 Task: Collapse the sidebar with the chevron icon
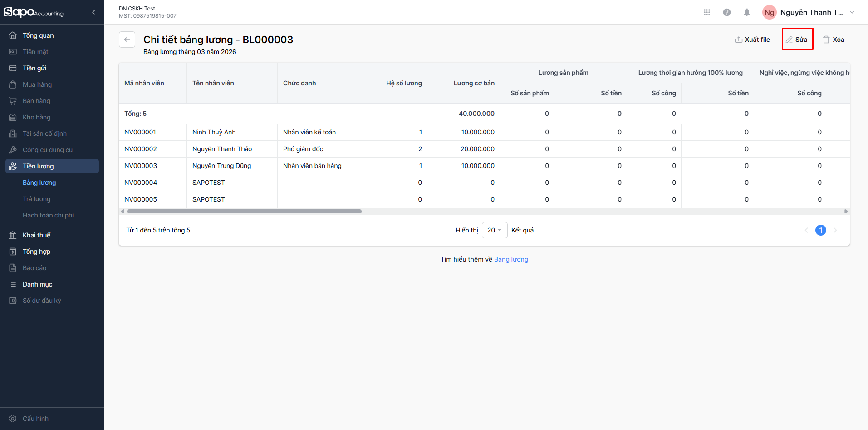coord(93,12)
